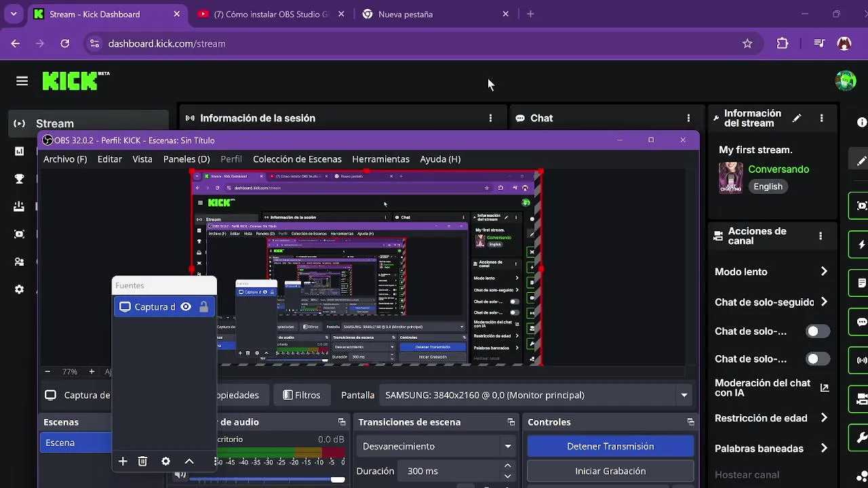Toggle the lock on the Captura source
Viewport: 868px width, 488px height.
point(203,307)
